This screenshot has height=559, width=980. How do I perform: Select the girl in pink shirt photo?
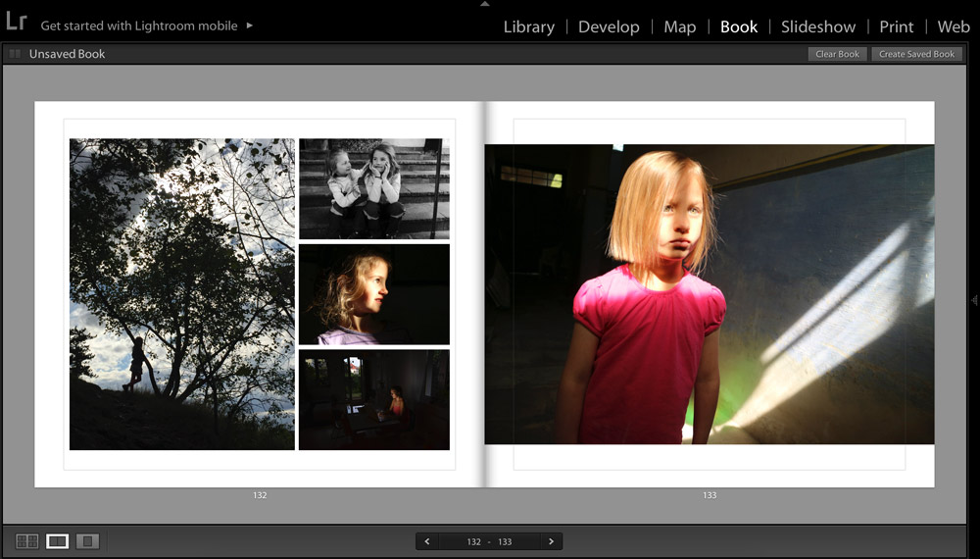point(709,294)
